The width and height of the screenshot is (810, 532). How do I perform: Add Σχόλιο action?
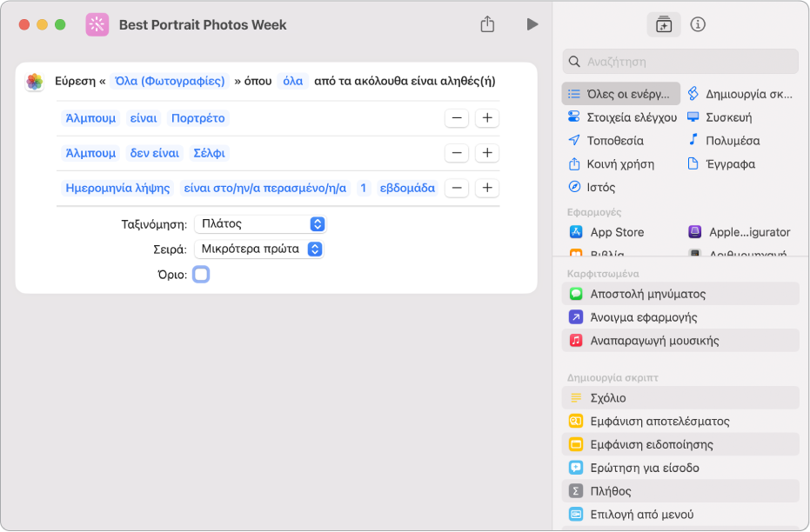(680, 398)
